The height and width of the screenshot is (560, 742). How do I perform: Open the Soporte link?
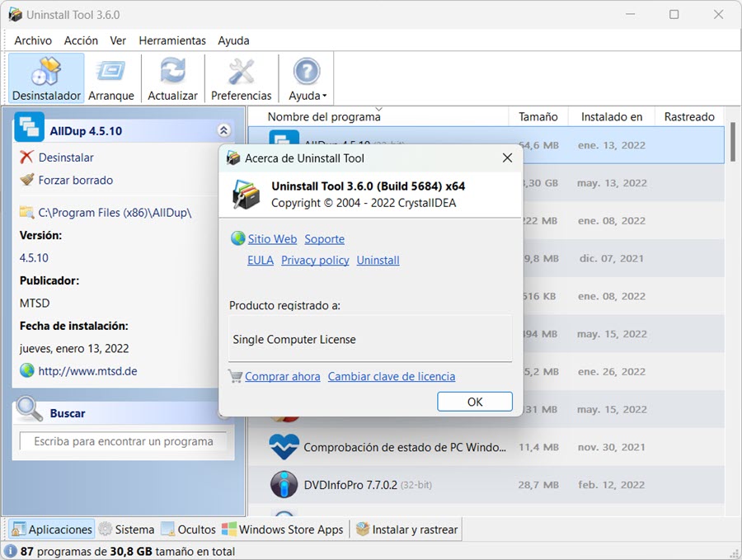coord(324,239)
